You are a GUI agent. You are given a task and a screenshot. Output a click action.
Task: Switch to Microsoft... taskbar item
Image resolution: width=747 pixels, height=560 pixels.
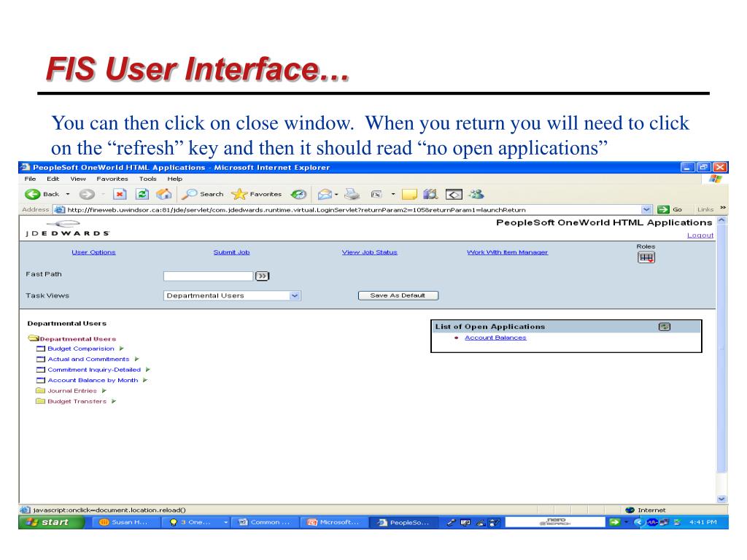[x=333, y=522]
